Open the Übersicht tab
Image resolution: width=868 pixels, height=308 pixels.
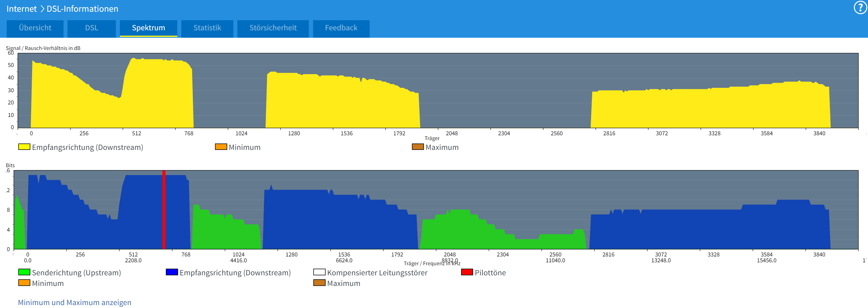[35, 28]
